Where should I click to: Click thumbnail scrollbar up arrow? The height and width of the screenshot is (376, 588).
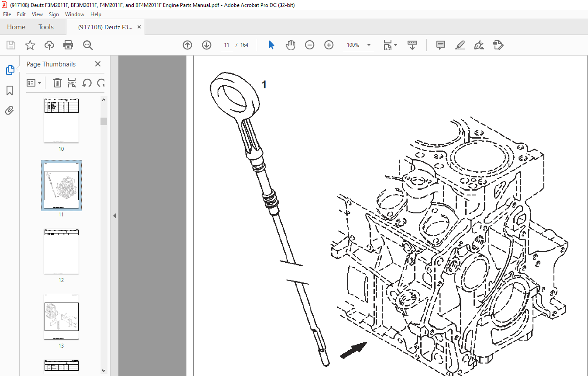pyautogui.click(x=104, y=100)
